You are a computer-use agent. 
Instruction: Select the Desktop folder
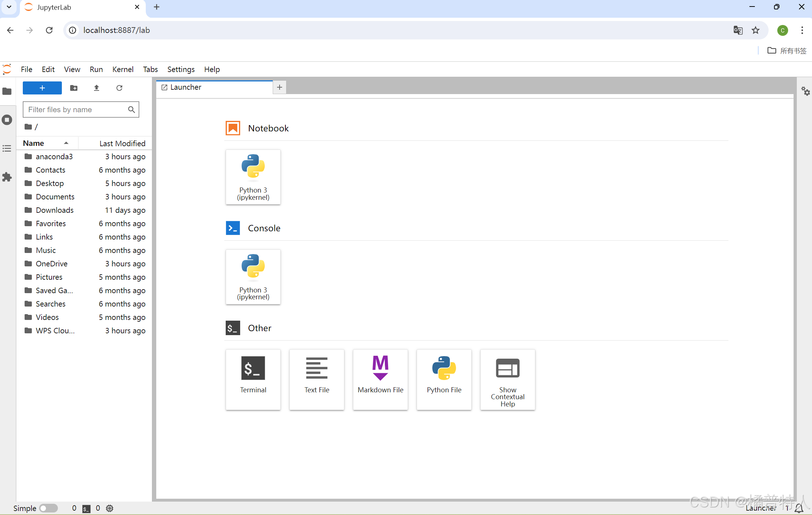(84, 183)
